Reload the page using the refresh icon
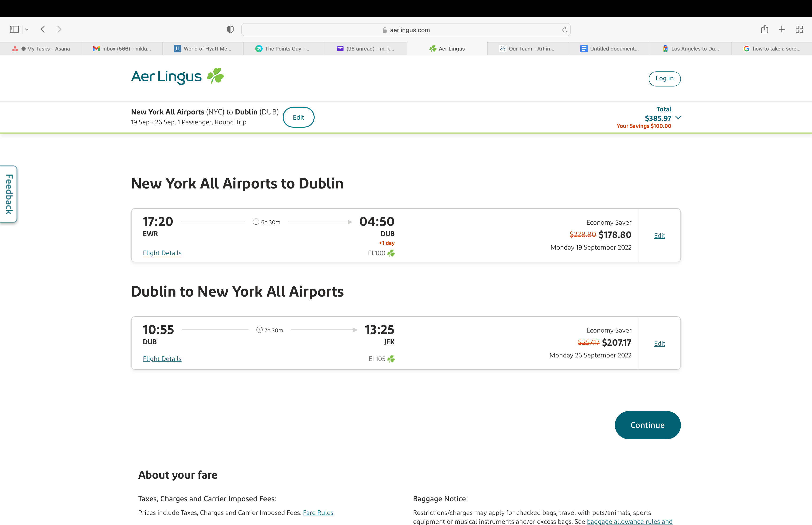This screenshot has width=812, height=525. tap(565, 30)
